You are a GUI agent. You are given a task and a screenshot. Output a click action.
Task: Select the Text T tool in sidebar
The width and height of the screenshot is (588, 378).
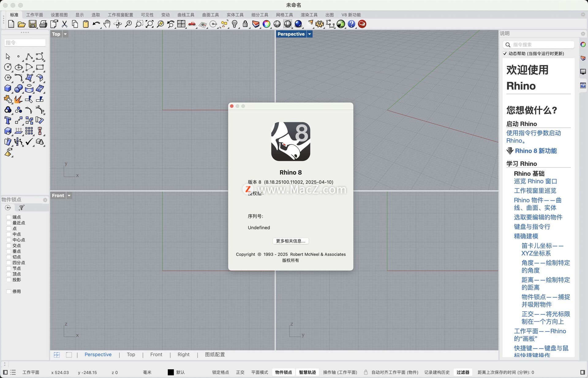point(8,120)
